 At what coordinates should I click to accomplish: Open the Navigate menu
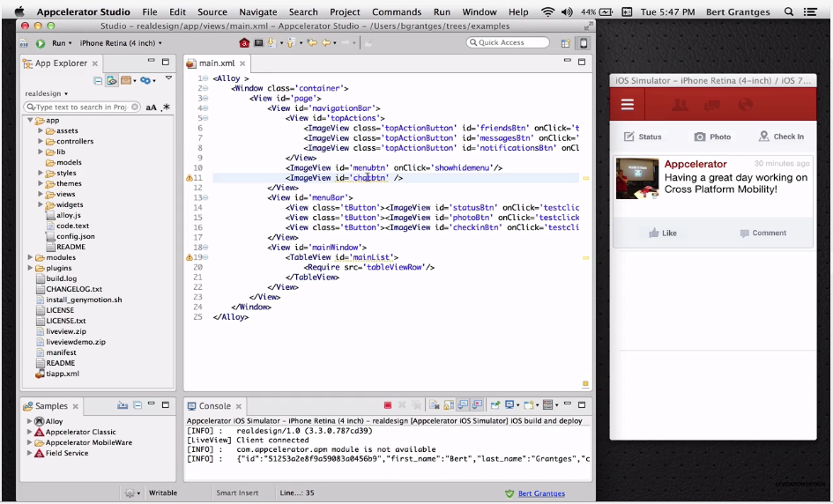257,11
